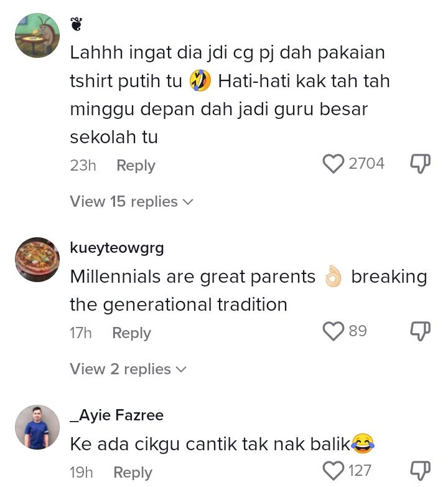Open _Ayie Fazree's profile photo
Screen dimensions: 448x487
(x=37, y=427)
